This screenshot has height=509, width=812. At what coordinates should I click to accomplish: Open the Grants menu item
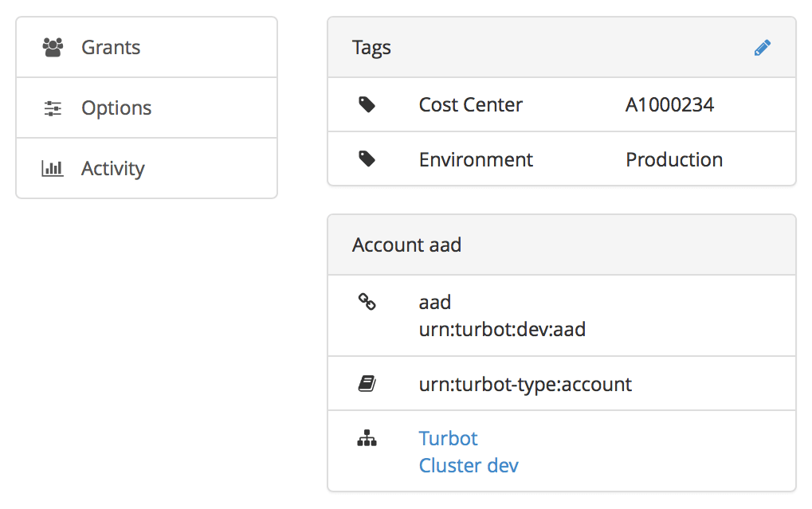click(x=147, y=47)
